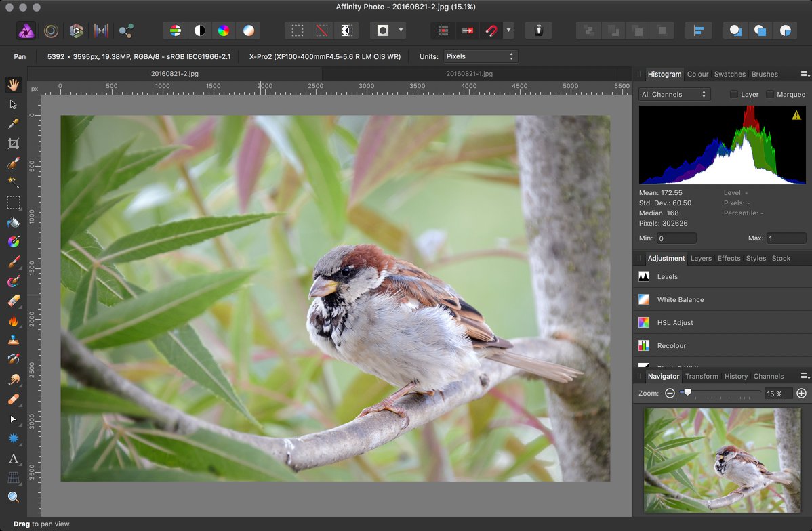Click the Insert inside the selection icon
Viewport: 812px width, 531px height.
[x=785, y=31]
